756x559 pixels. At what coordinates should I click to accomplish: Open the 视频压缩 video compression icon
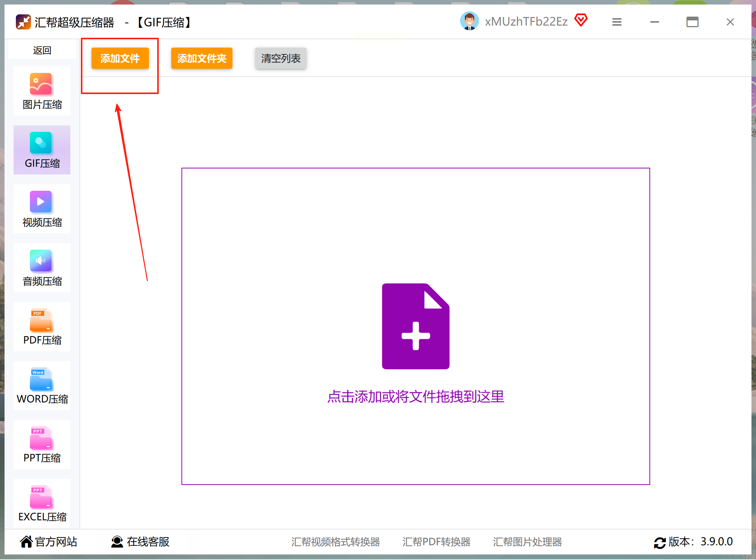point(41,202)
